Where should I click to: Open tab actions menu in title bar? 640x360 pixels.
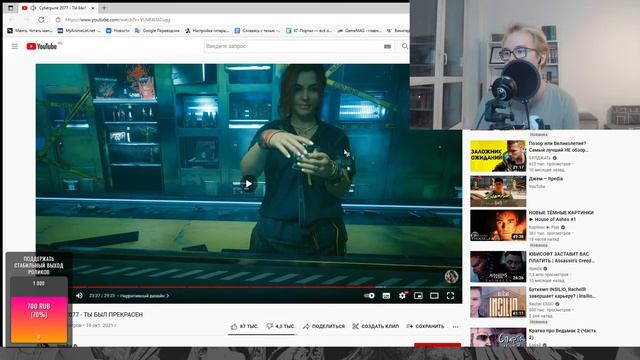(11, 8)
